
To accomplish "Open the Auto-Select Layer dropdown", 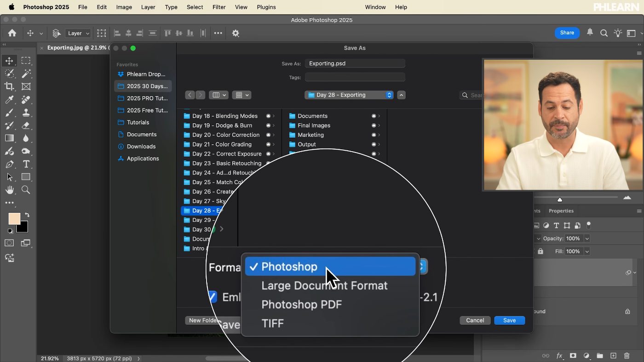I will tap(78, 33).
